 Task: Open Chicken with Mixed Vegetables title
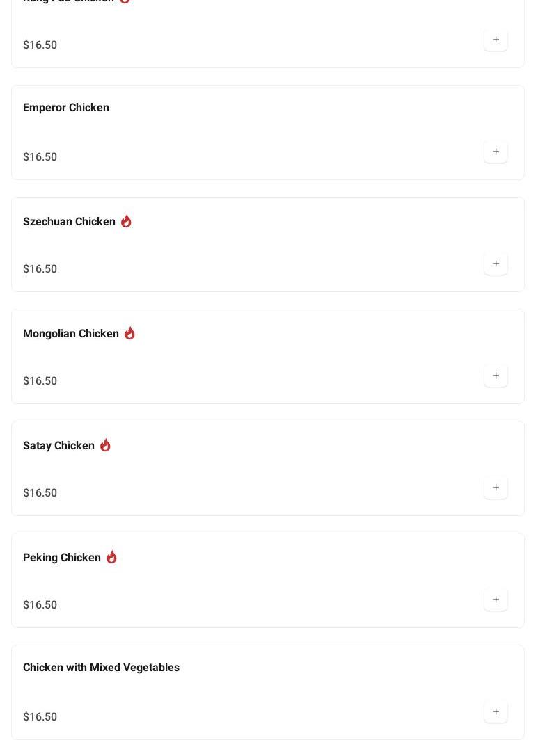pyautogui.click(x=101, y=668)
